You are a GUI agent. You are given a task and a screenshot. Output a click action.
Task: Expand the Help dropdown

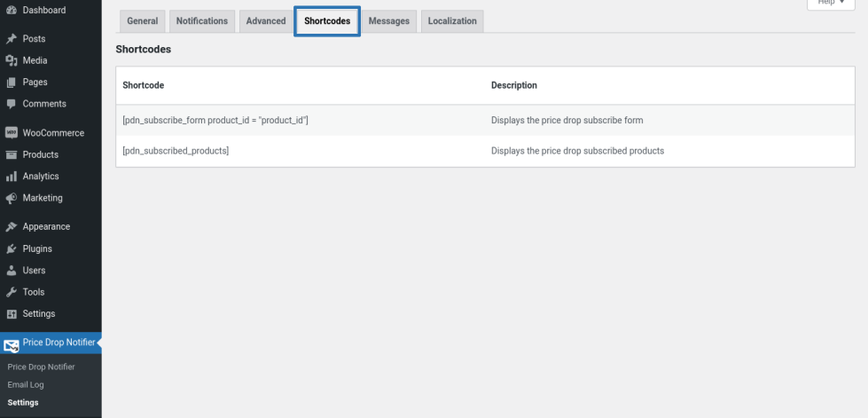(832, 3)
